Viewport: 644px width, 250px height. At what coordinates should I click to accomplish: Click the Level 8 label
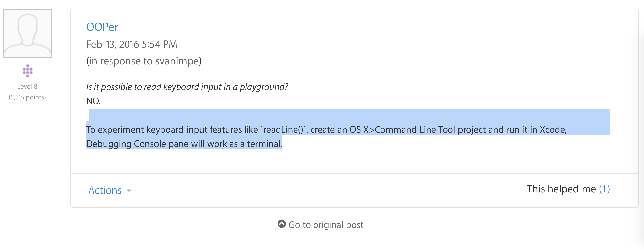point(27,87)
